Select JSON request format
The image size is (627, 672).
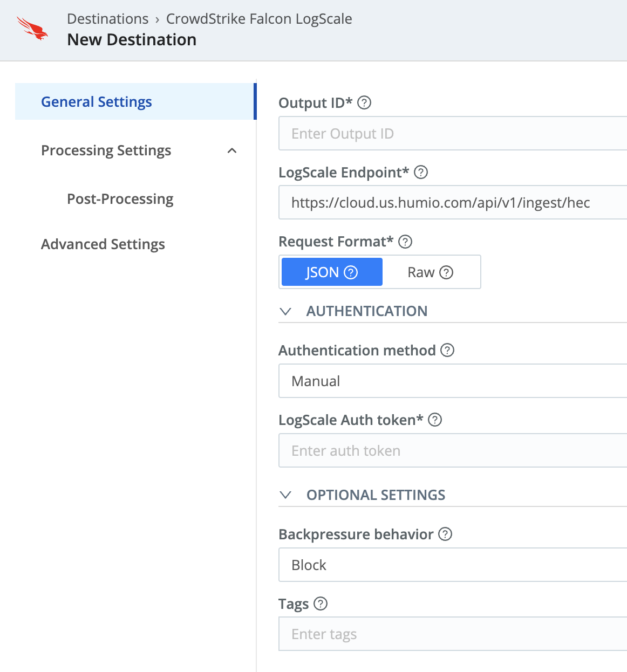pyautogui.click(x=322, y=272)
